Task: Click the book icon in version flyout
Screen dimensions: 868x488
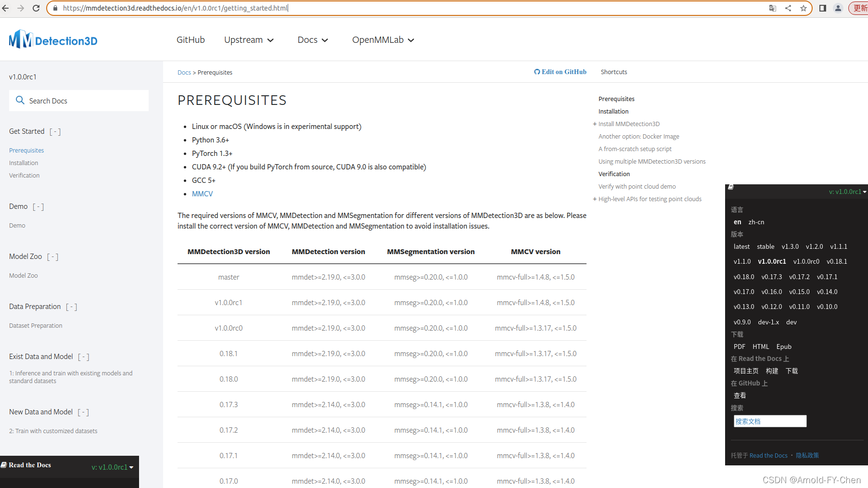Action: point(731,187)
